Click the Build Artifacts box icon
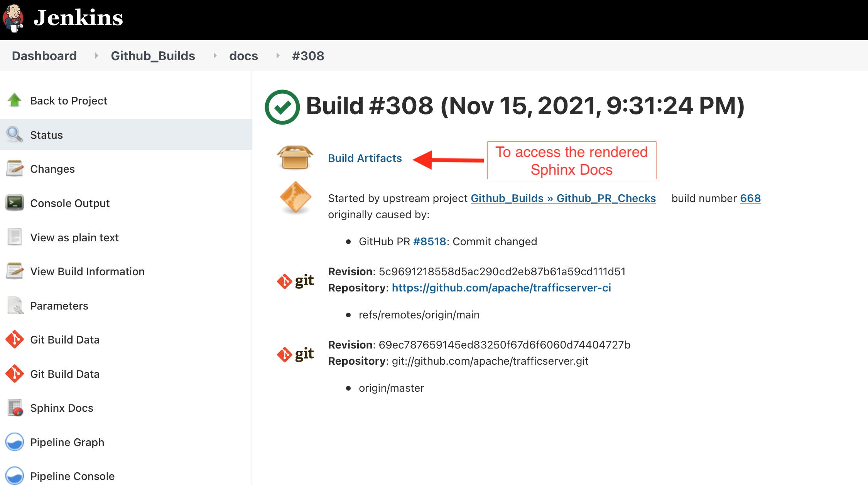The width and height of the screenshot is (868, 485). (293, 157)
